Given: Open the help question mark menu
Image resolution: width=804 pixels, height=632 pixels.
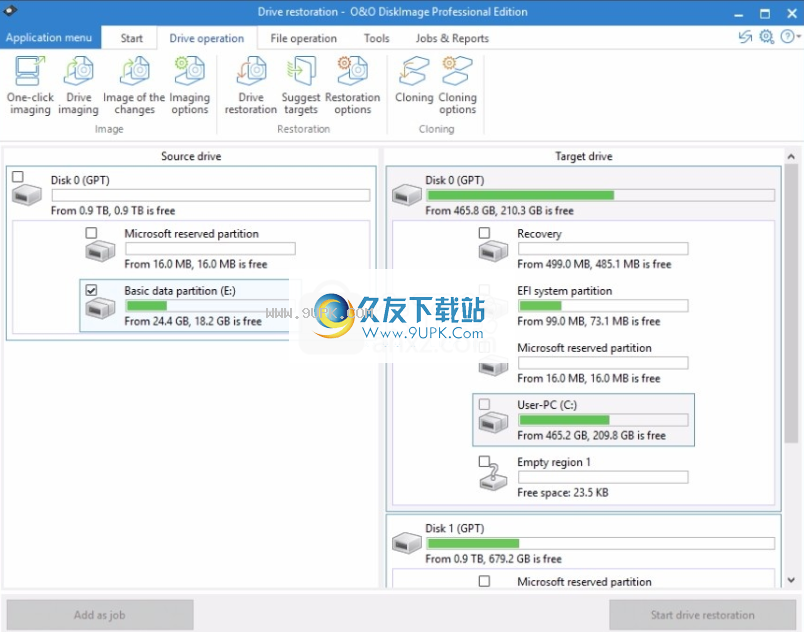Looking at the screenshot, I should (x=790, y=37).
